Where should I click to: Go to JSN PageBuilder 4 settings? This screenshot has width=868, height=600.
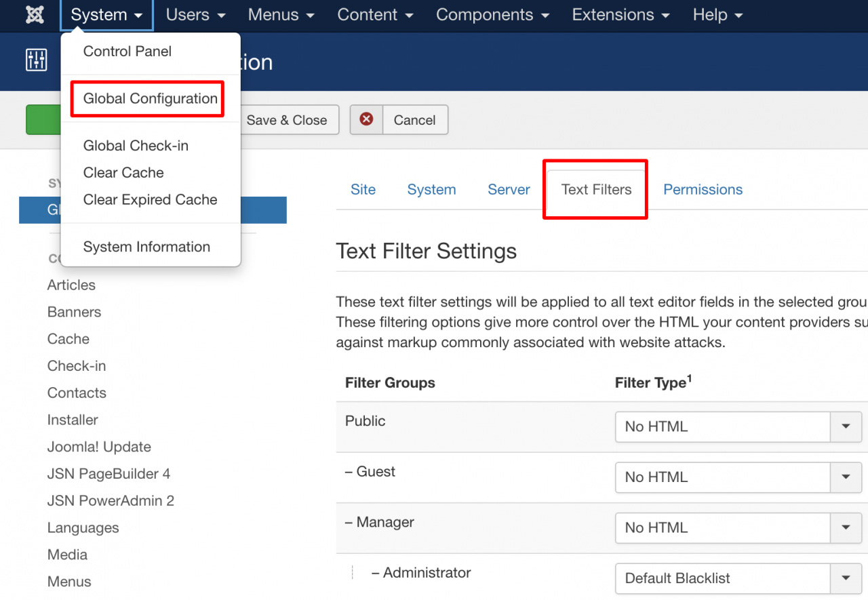(108, 474)
